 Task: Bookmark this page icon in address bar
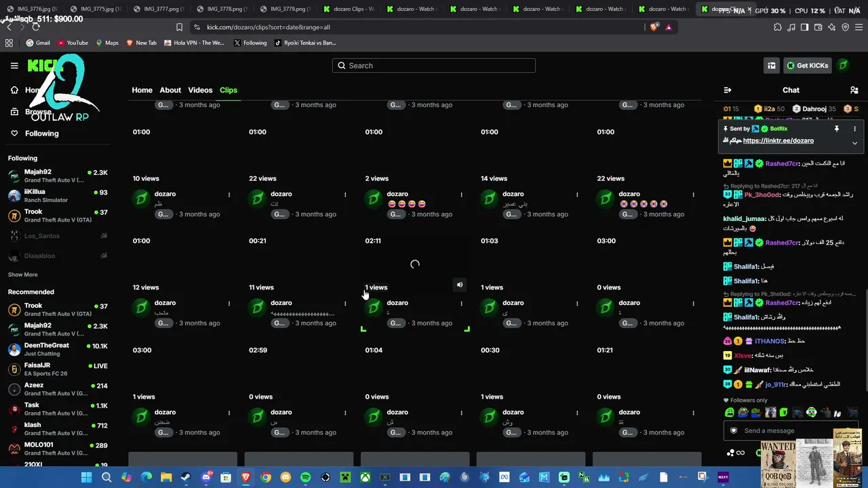(179, 27)
